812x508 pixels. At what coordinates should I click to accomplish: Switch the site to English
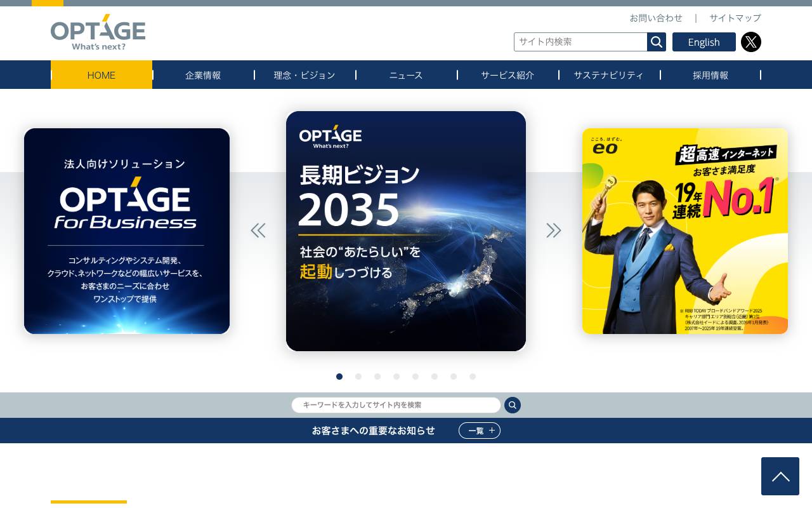coord(704,42)
